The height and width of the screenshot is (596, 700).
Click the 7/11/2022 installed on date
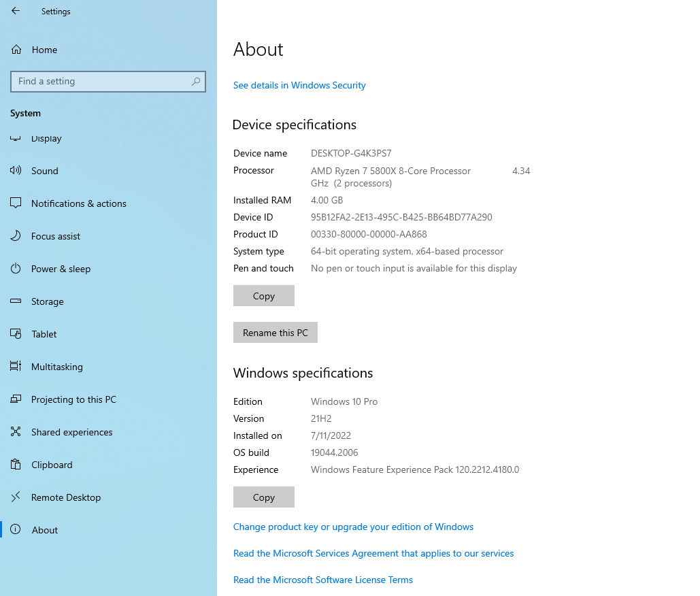point(331,435)
